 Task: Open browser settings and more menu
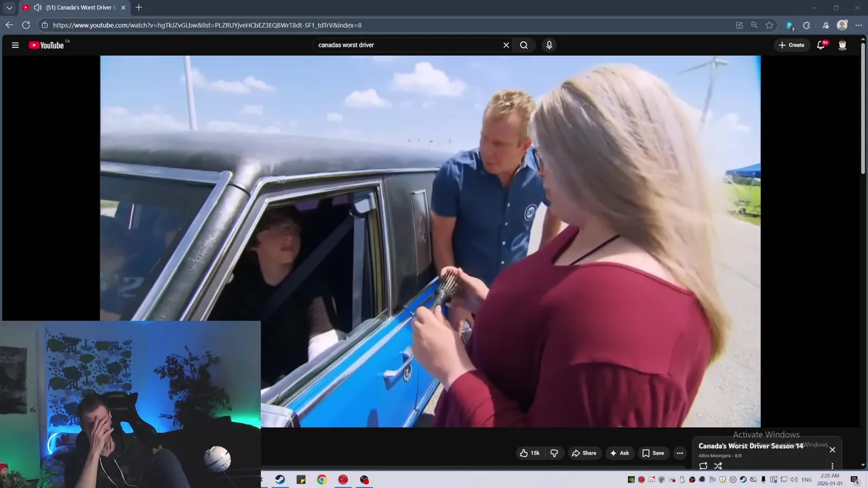(x=859, y=25)
